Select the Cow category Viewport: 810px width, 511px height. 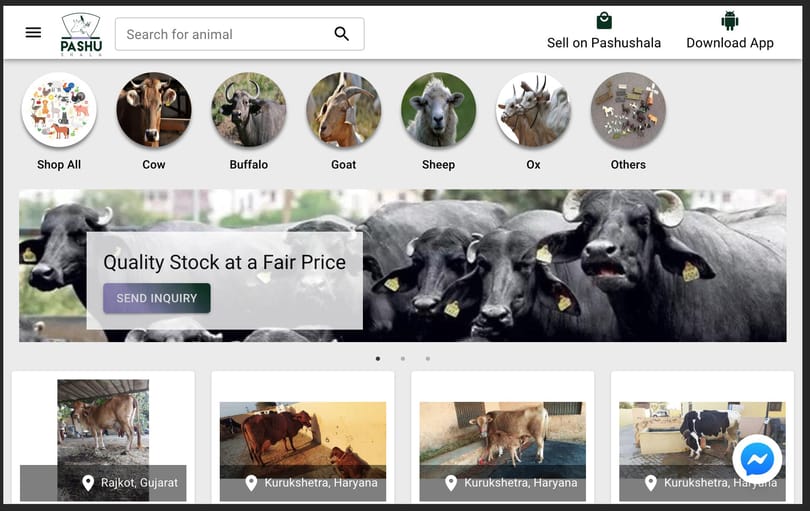point(154,110)
